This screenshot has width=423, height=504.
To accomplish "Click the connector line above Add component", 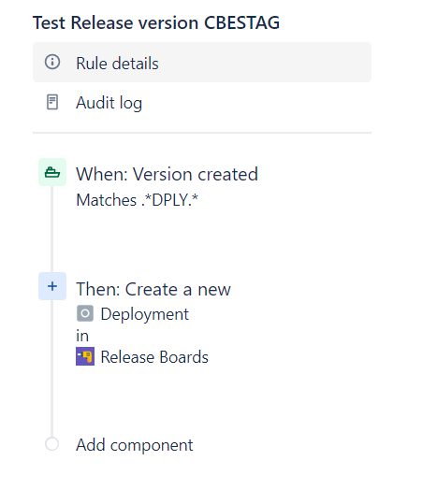I will [51, 368].
